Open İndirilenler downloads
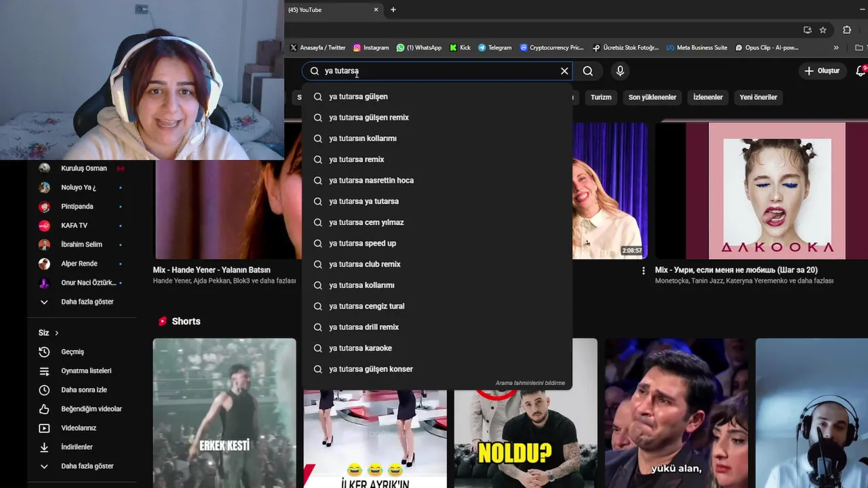The image size is (868, 488). pyautogui.click(x=83, y=447)
